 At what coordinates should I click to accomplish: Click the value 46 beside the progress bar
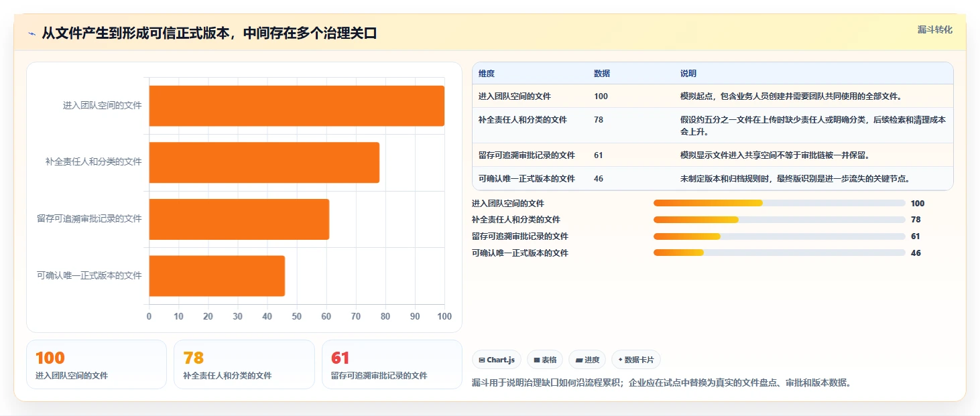pos(916,253)
